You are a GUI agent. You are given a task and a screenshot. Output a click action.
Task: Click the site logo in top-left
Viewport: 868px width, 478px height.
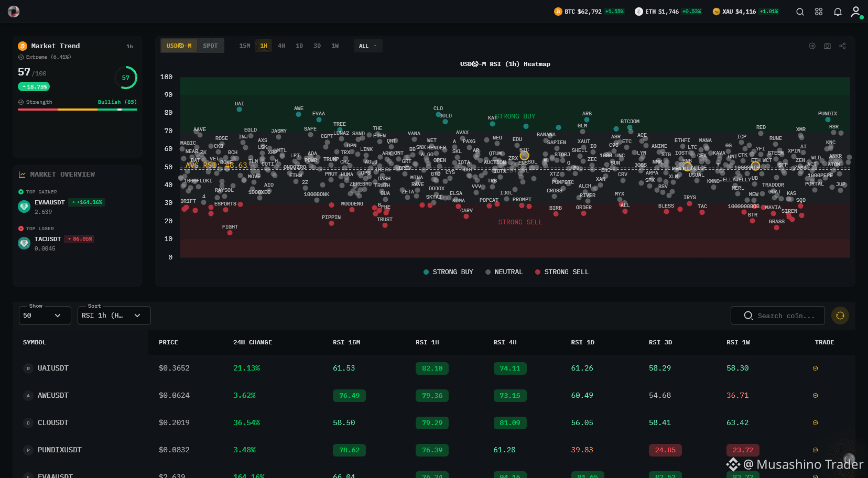[14, 12]
